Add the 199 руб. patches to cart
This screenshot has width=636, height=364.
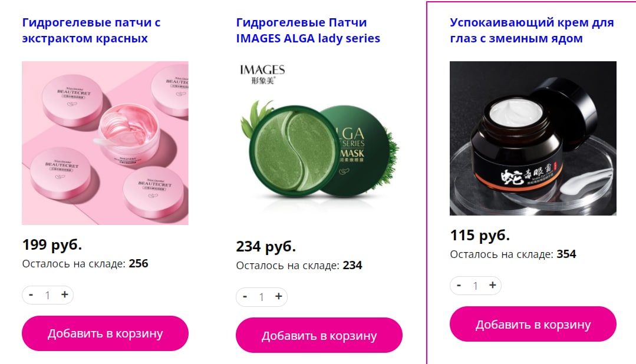point(105,333)
